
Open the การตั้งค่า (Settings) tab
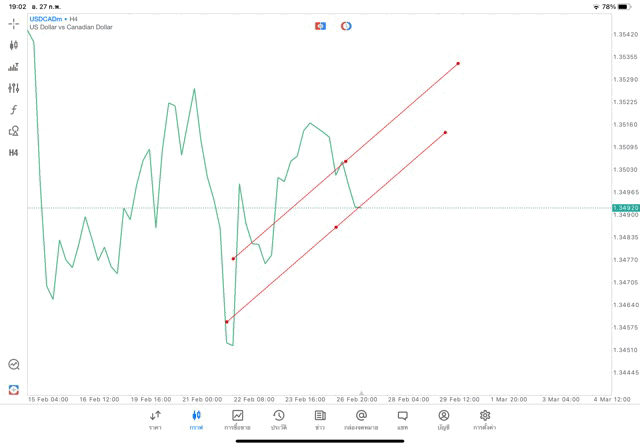click(x=485, y=420)
